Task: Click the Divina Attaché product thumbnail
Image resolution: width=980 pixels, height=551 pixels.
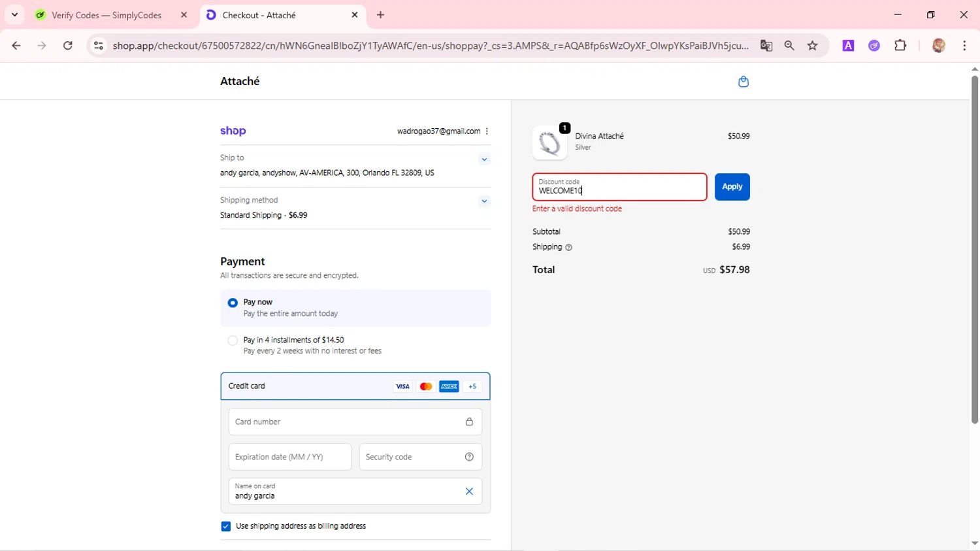Action: (549, 143)
